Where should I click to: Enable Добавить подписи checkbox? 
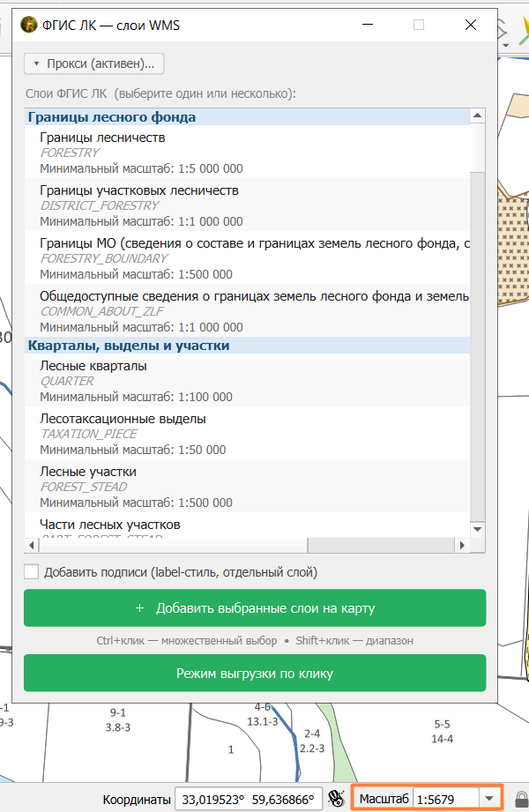coord(32,571)
